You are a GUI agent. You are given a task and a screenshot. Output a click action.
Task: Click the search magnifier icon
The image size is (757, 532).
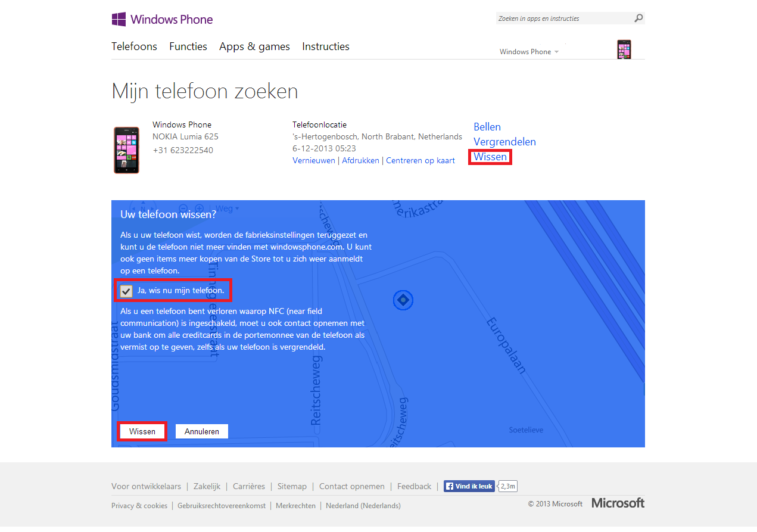638,18
